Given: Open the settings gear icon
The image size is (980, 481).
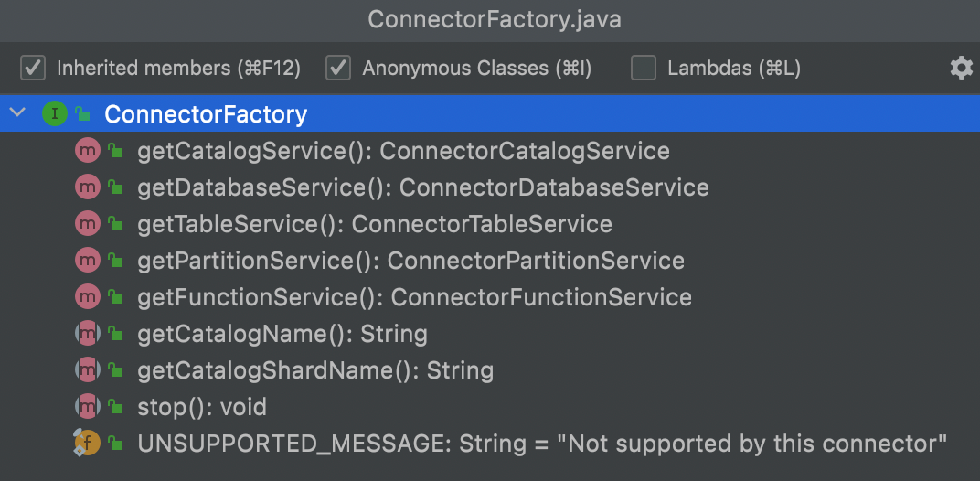Looking at the screenshot, I should [961, 68].
